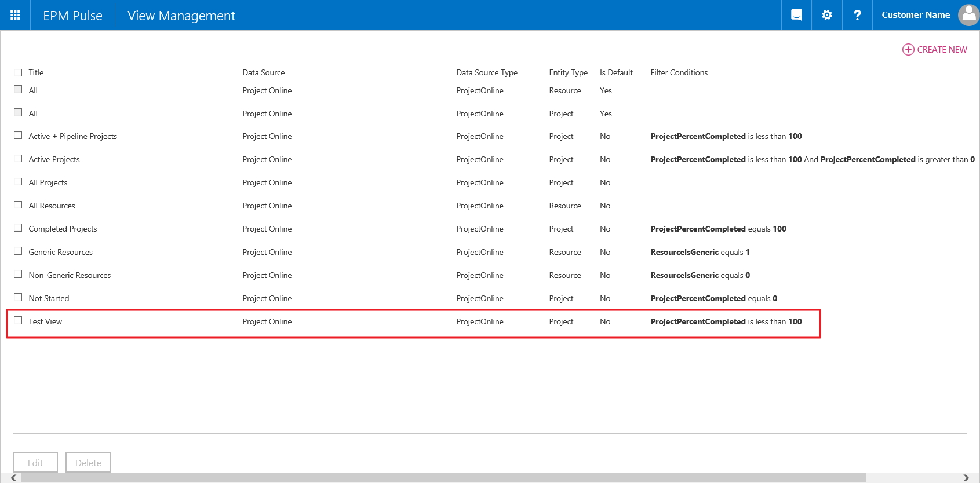
Task: Click the Generic Resources title text
Action: 61,252
